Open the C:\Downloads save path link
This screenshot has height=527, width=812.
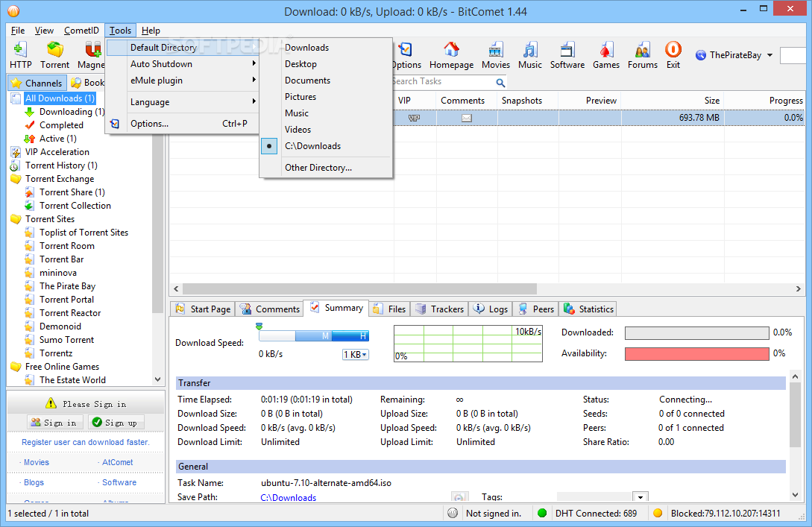click(x=288, y=497)
